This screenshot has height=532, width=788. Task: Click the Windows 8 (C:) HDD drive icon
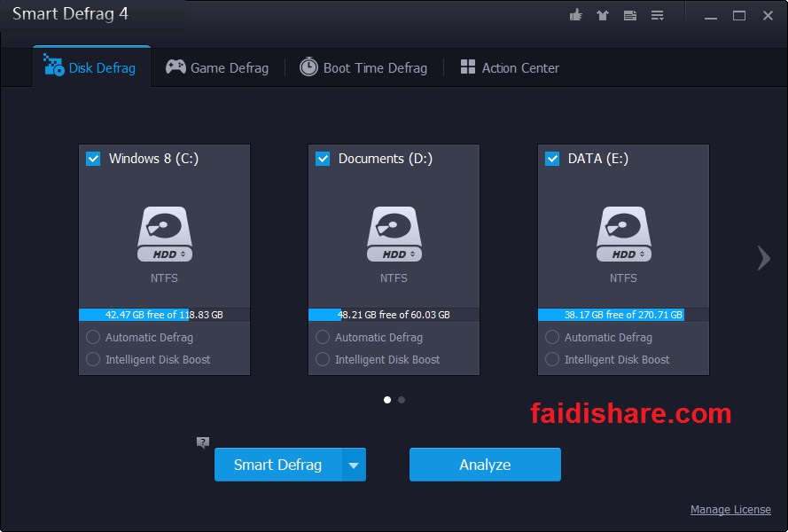click(x=165, y=234)
